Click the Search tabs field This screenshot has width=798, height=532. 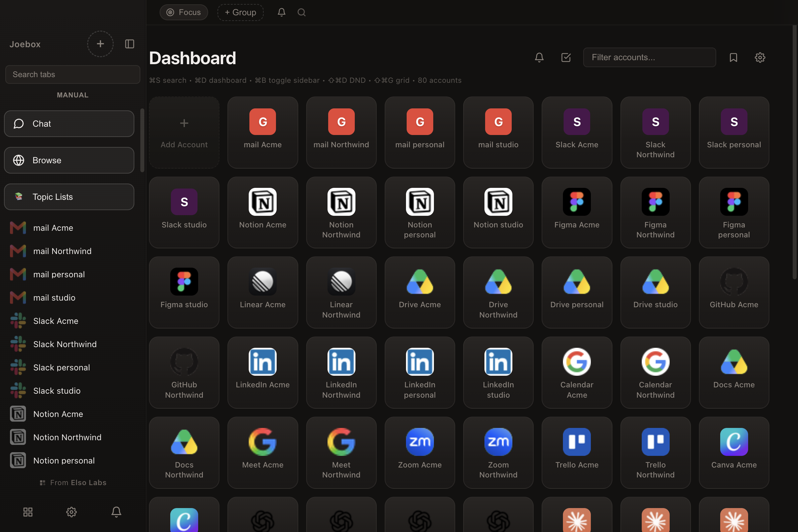click(x=72, y=74)
